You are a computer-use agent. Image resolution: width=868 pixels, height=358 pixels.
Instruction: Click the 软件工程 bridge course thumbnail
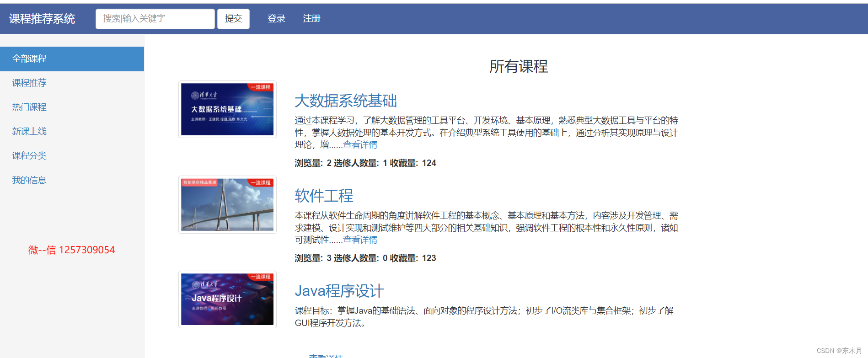227,204
